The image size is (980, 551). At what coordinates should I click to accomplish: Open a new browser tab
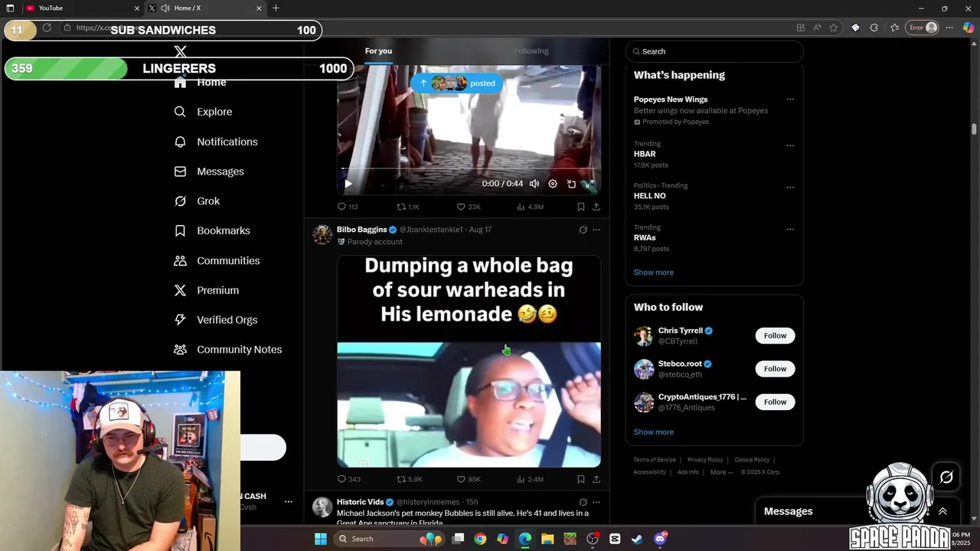click(x=276, y=8)
